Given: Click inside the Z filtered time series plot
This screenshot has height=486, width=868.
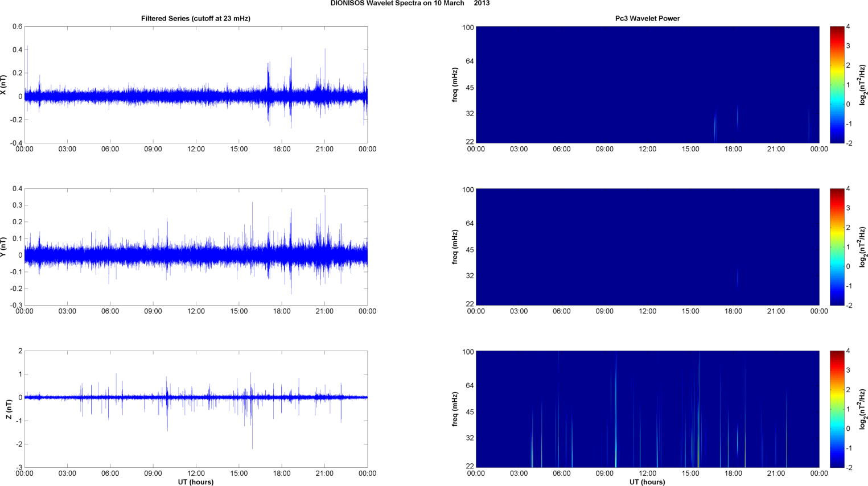Looking at the screenshot, I should (x=196, y=409).
